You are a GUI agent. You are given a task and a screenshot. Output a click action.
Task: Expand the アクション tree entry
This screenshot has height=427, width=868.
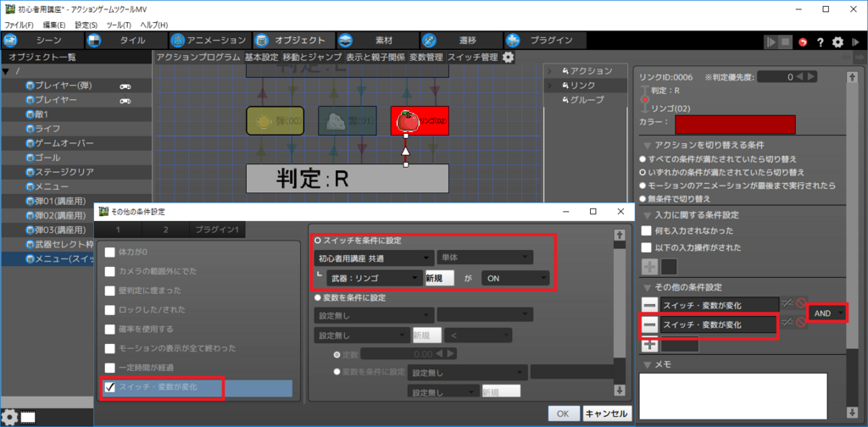[550, 71]
